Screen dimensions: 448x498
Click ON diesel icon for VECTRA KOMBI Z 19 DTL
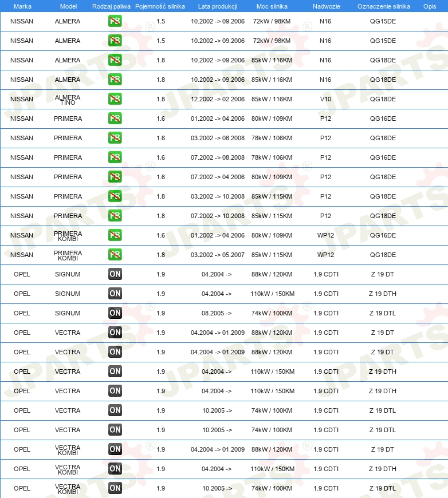click(115, 488)
